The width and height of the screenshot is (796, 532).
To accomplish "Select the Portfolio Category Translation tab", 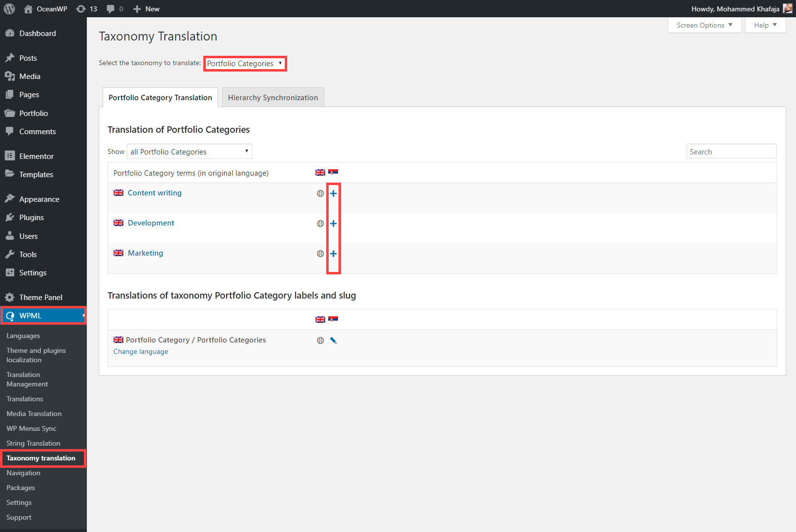I will coord(160,98).
